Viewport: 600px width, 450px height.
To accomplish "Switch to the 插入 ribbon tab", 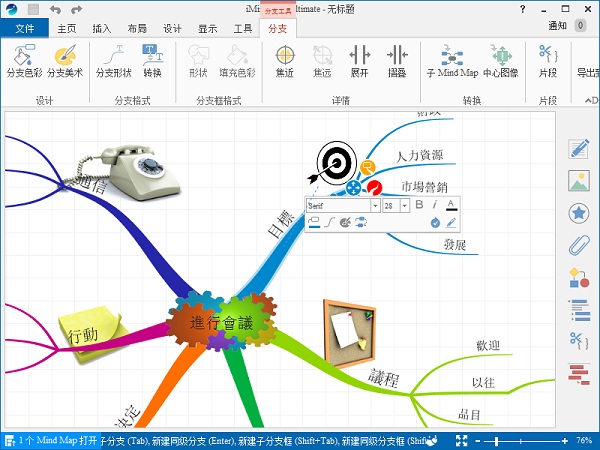I will (101, 29).
